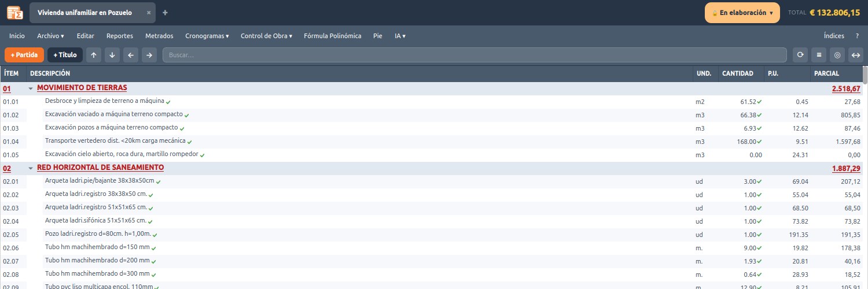Screen dimensions: 868x289
Task: Click green check next to Transporte vertedero
Action: click(x=190, y=142)
